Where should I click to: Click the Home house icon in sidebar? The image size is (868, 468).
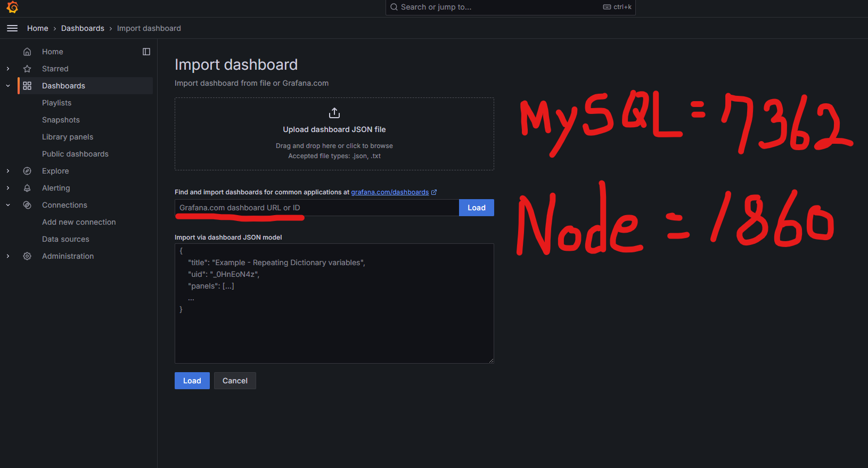(x=27, y=52)
